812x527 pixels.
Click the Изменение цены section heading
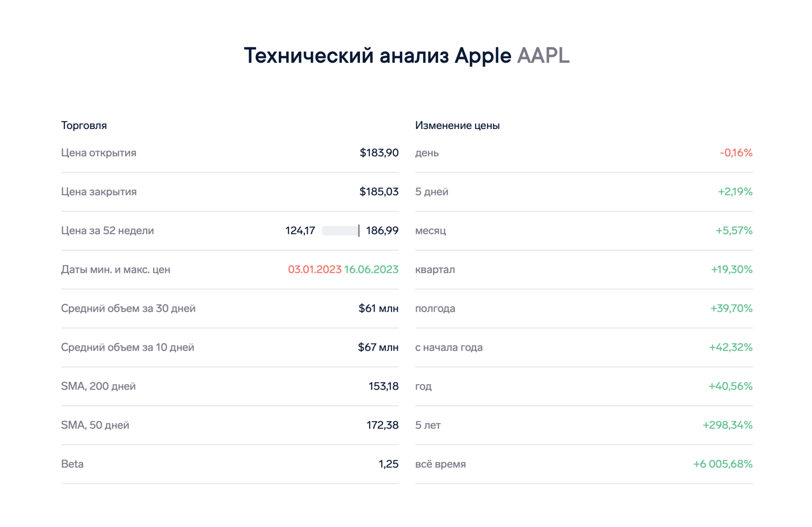tap(457, 126)
